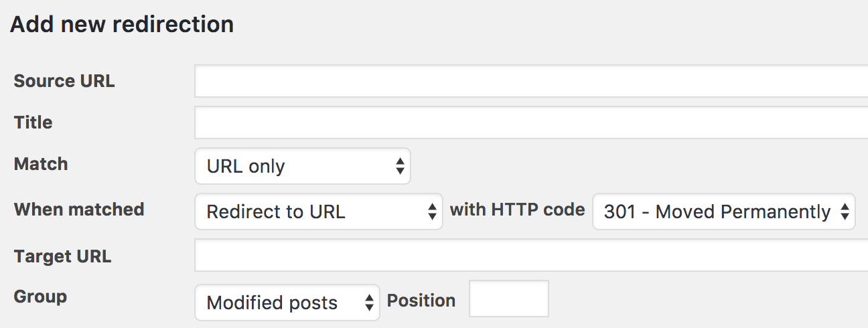Focus the Title input box
Screen dimensions: 868x328
(x=530, y=122)
